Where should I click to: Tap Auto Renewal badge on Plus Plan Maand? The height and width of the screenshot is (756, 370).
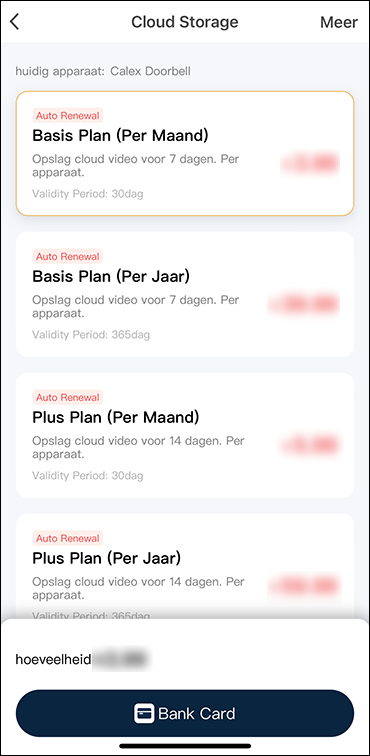click(x=68, y=397)
